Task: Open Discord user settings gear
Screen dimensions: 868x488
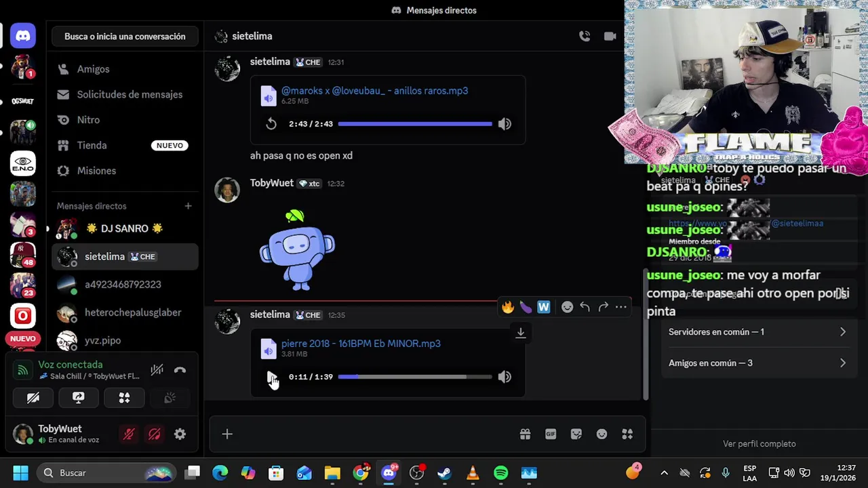Action: [180, 434]
